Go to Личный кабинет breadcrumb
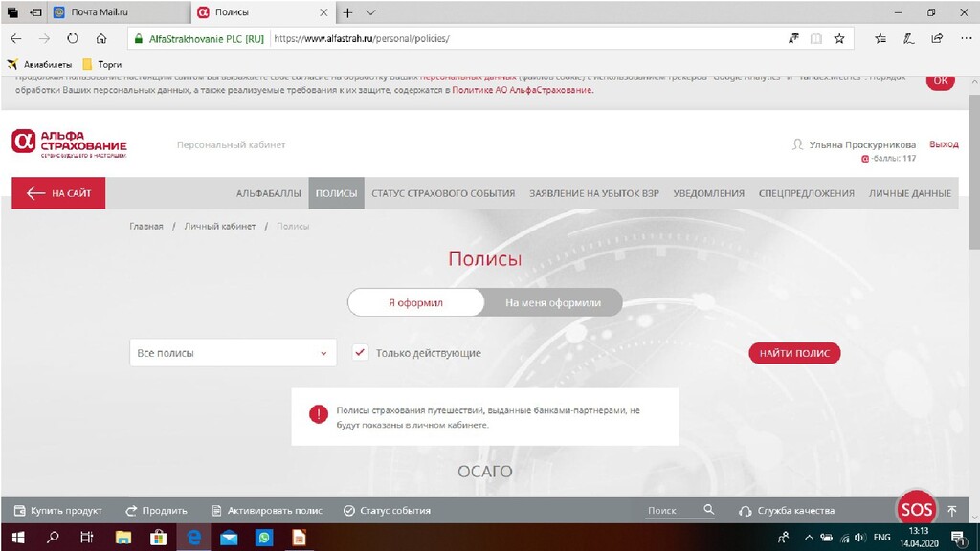 pos(220,226)
